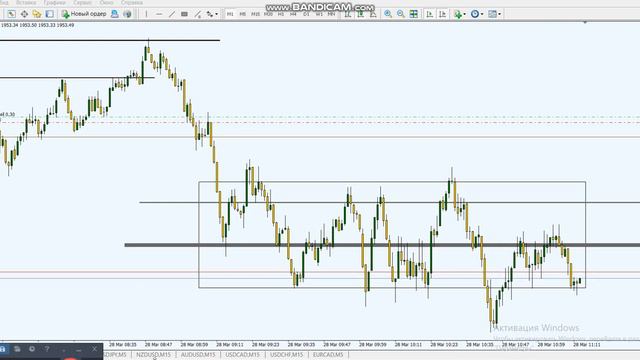Switch to the AUDUSD,M15 chart tab

point(198,355)
